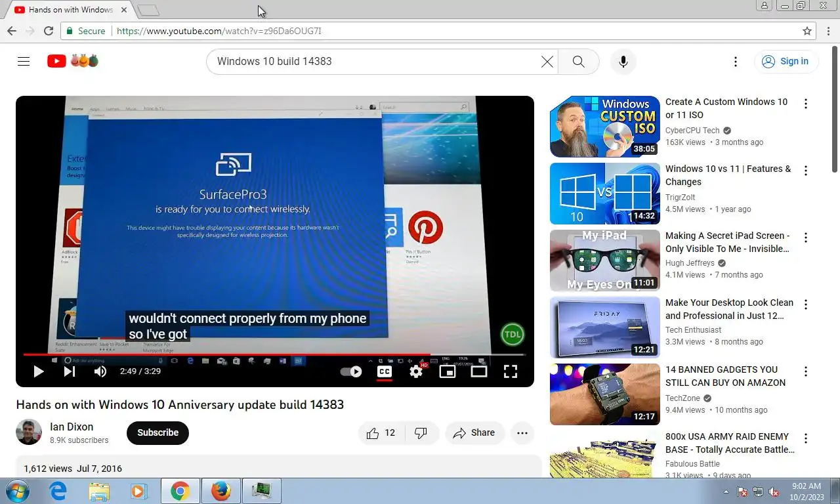
Task: Open Chrome user profile button
Action: coord(765,5)
